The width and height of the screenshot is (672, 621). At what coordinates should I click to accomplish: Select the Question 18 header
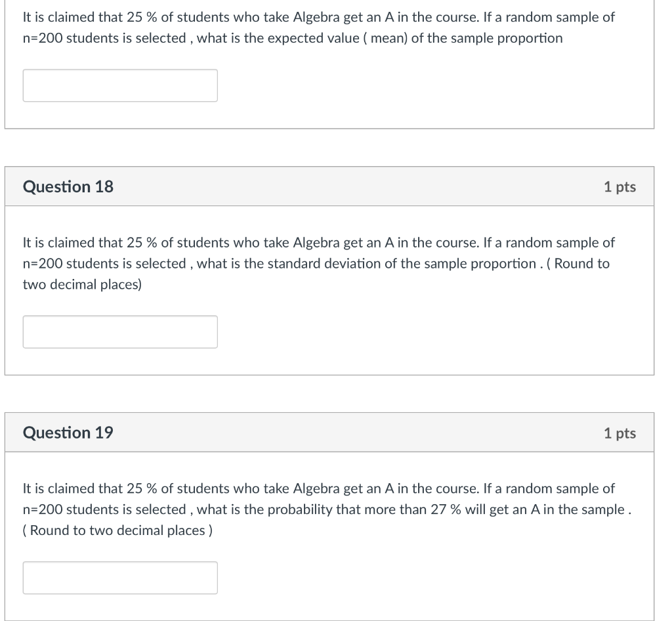click(x=68, y=186)
